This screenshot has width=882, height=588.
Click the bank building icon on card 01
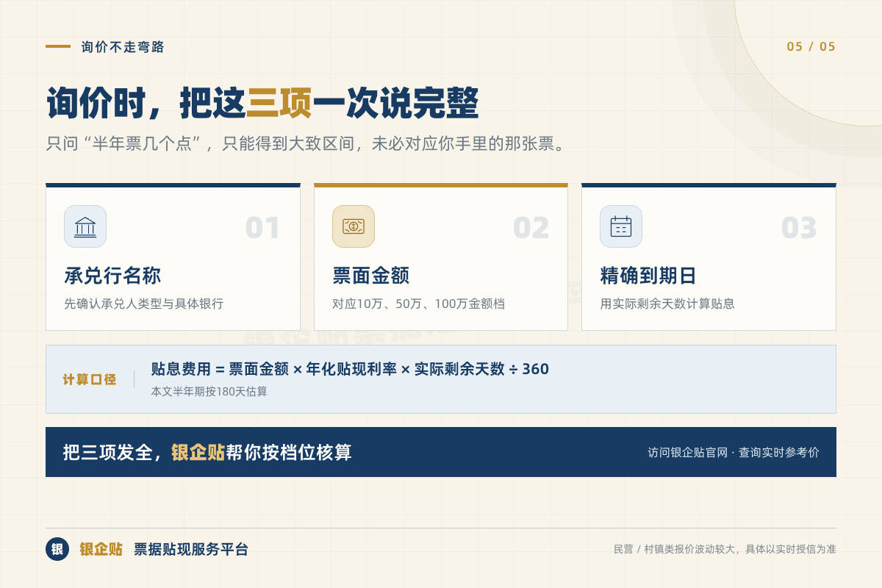[85, 226]
